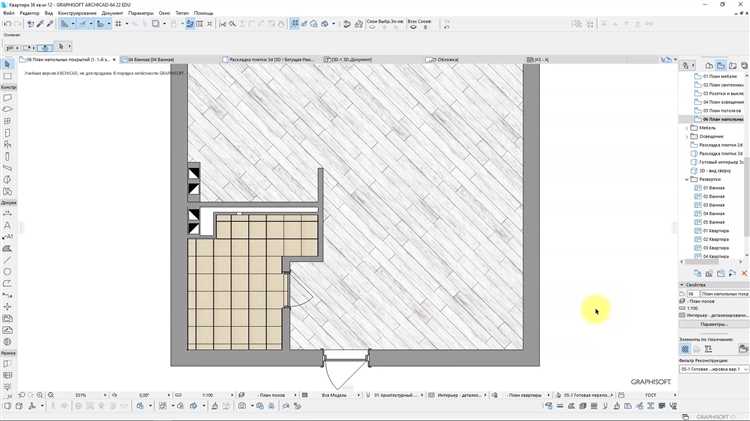Select the Text tool with the A icon

pyautogui.click(x=8, y=225)
